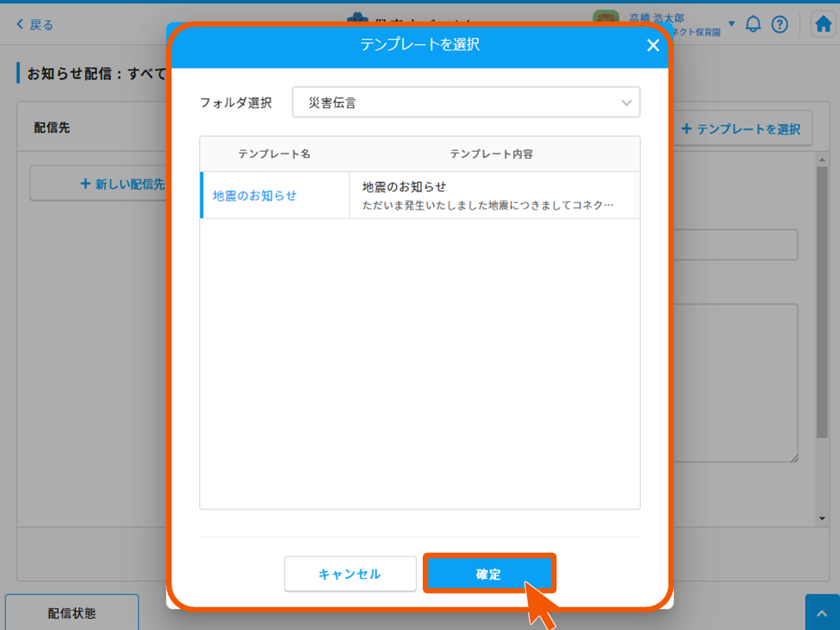840x630 pixels.
Task: Click the 地震のお知らせ template content cell
Action: click(x=492, y=195)
